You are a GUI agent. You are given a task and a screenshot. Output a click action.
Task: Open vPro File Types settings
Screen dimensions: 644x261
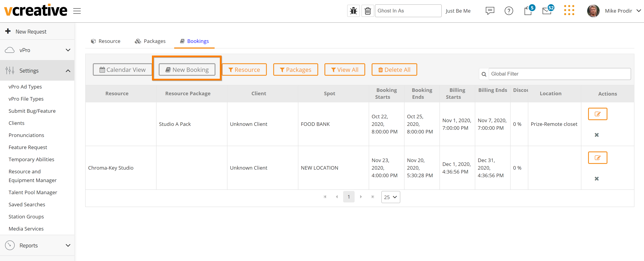[26, 99]
